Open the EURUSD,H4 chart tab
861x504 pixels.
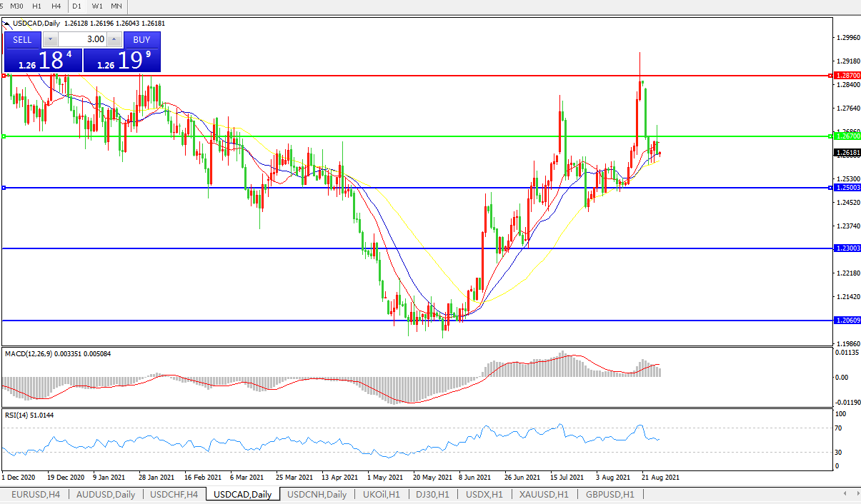pyautogui.click(x=34, y=494)
